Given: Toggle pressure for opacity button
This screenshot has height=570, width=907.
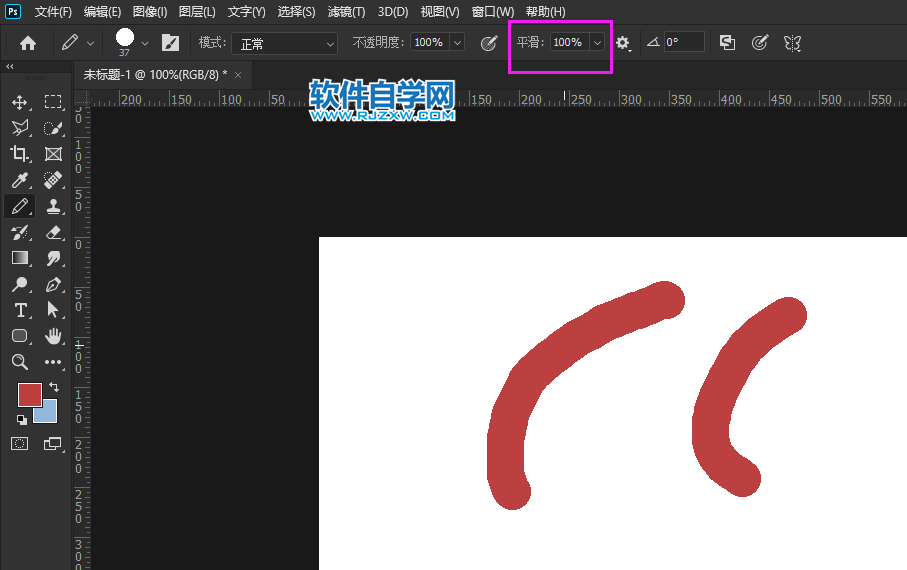Looking at the screenshot, I should [489, 43].
